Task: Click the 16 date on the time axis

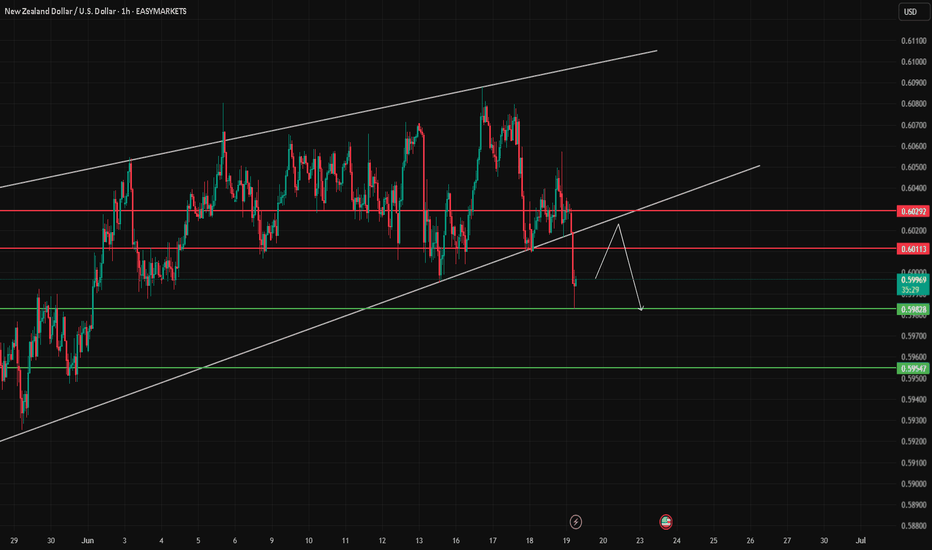Action: click(x=456, y=540)
